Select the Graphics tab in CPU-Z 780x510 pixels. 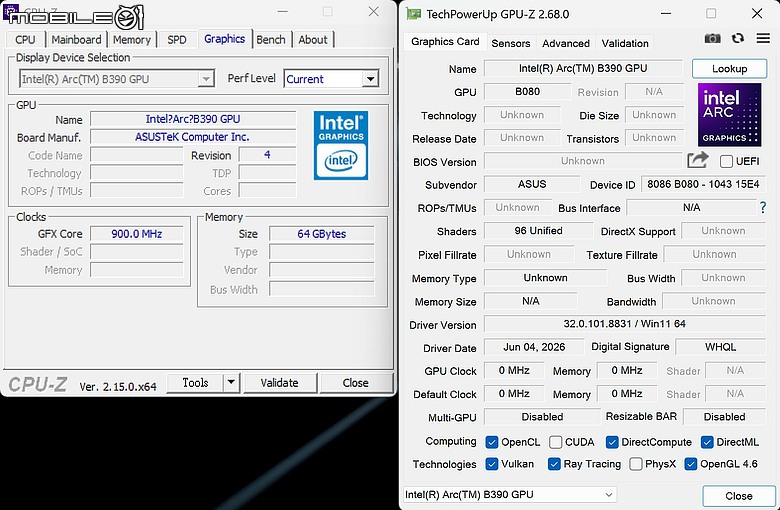224,38
